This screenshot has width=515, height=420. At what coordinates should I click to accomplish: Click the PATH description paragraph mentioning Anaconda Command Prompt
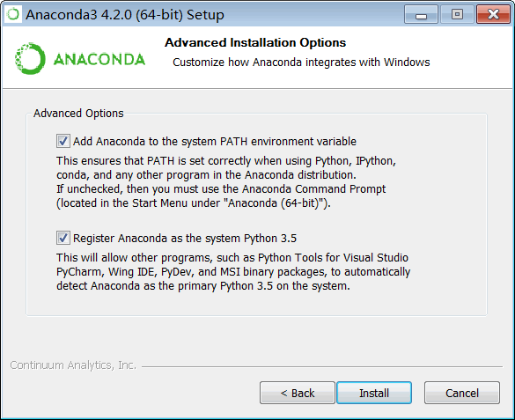[x=226, y=182]
